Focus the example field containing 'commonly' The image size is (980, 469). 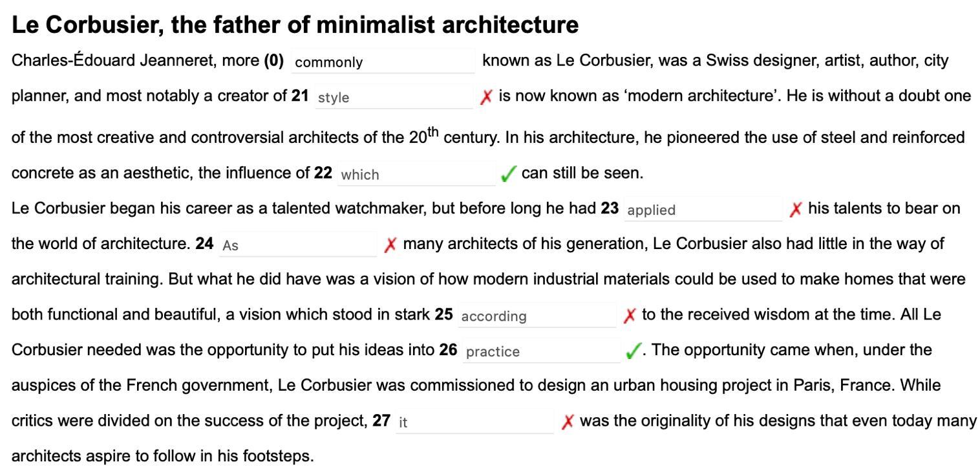[383, 61]
